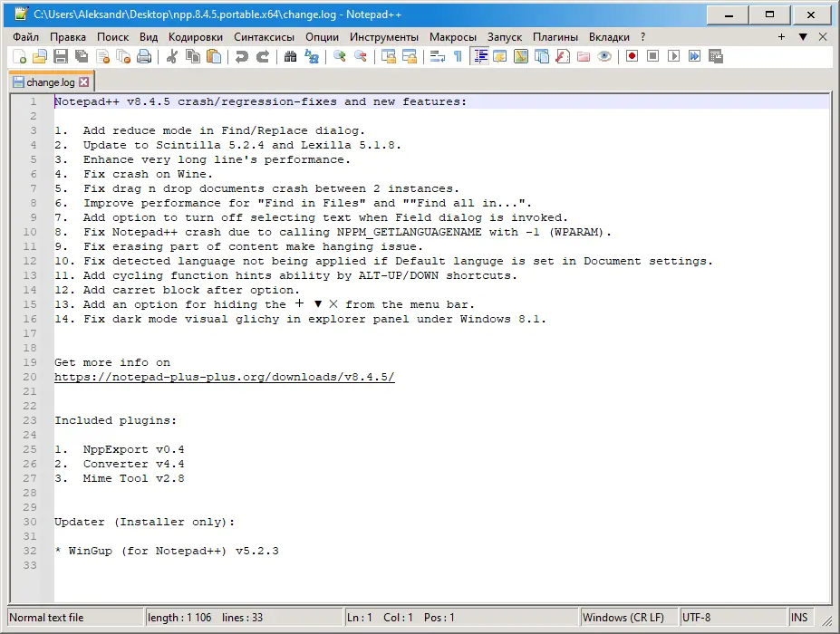Copy selection using toolbar icon

[x=192, y=56]
